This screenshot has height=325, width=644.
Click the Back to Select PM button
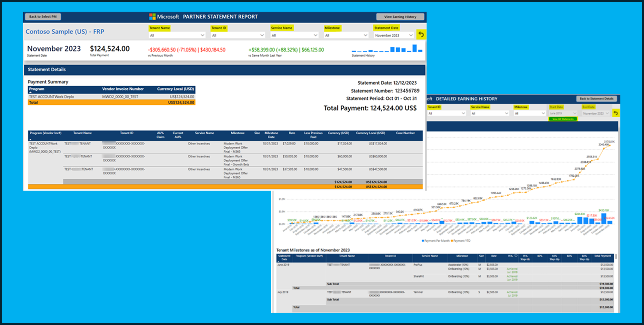pyautogui.click(x=43, y=16)
